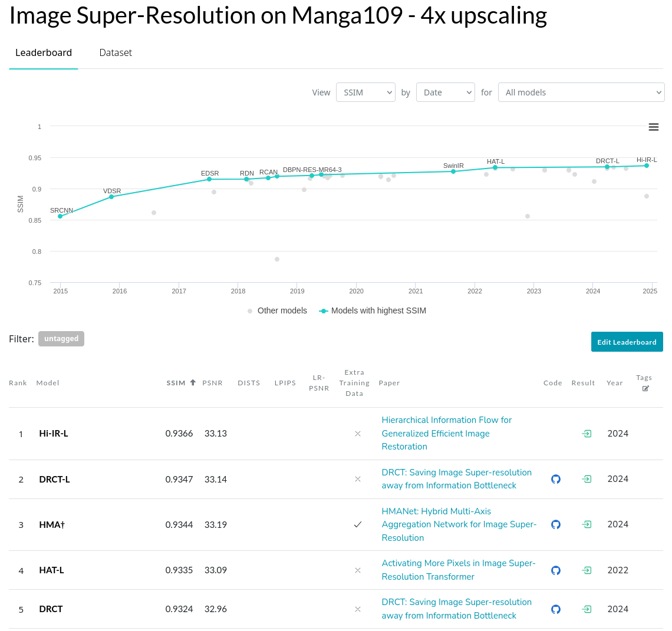Image resolution: width=672 pixels, height=631 pixels.
Task: Sort by the DISTS column header
Action: (249, 383)
